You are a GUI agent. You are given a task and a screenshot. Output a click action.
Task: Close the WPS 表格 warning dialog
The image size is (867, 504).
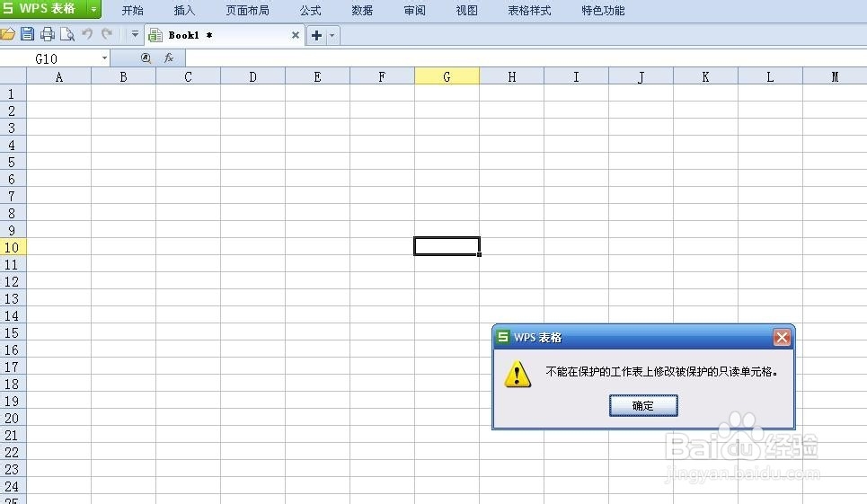click(782, 337)
